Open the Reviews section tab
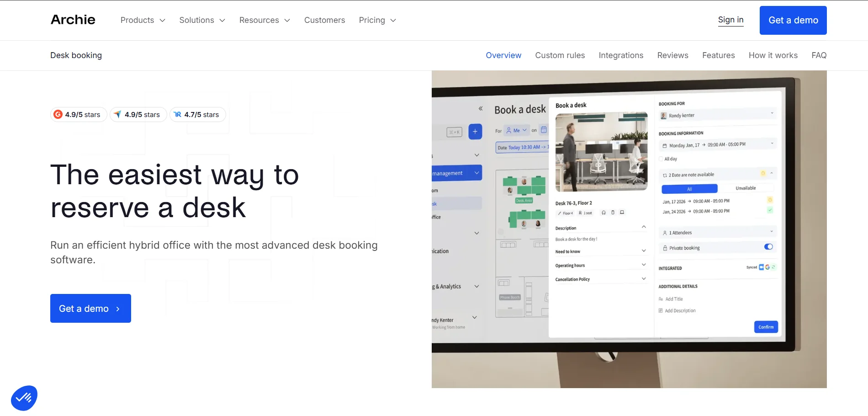The image size is (868, 416). (672, 55)
